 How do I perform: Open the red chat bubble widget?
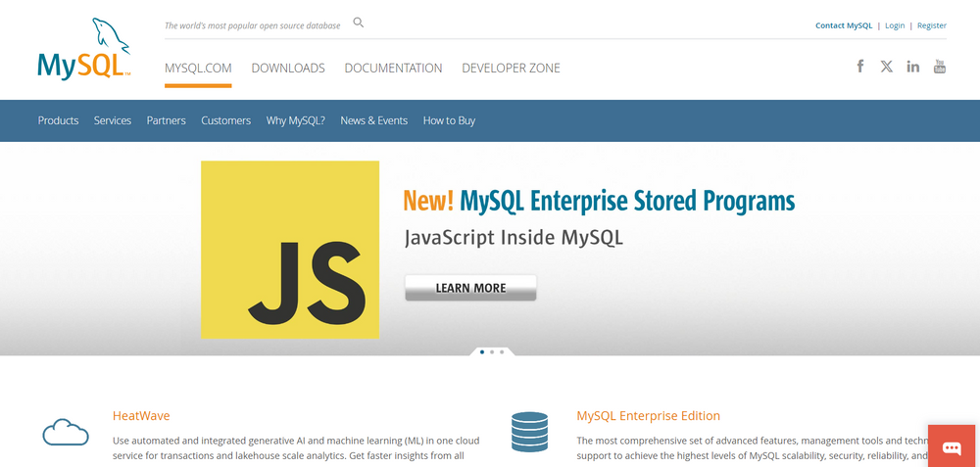tap(951, 447)
